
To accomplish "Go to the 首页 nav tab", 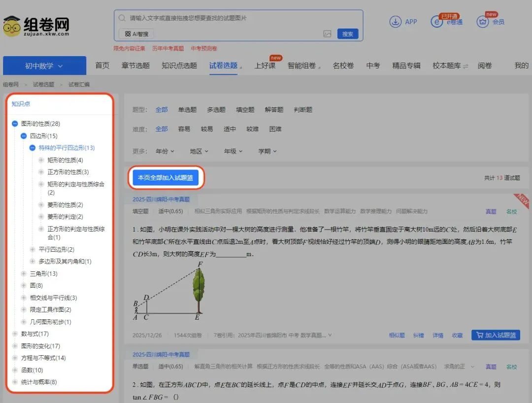I will [x=102, y=66].
